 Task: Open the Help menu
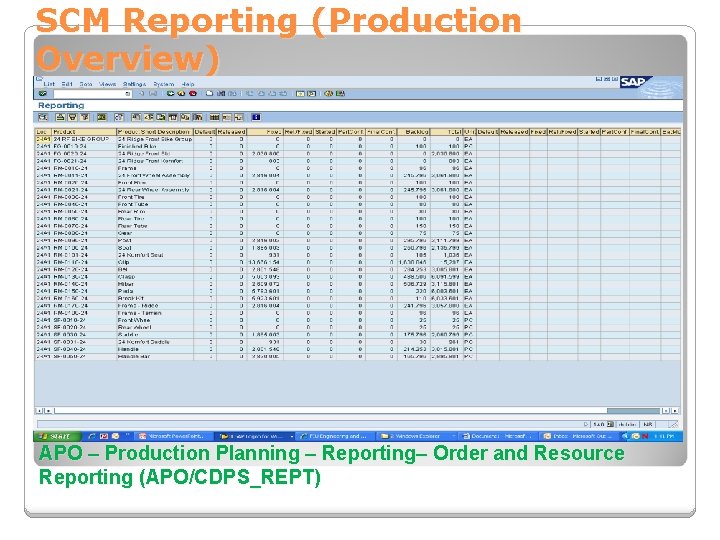(x=188, y=84)
